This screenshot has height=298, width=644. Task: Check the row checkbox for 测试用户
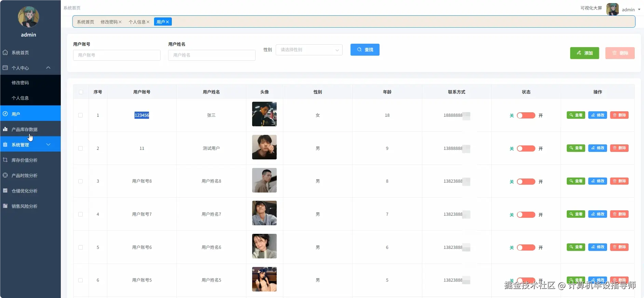pyautogui.click(x=81, y=148)
